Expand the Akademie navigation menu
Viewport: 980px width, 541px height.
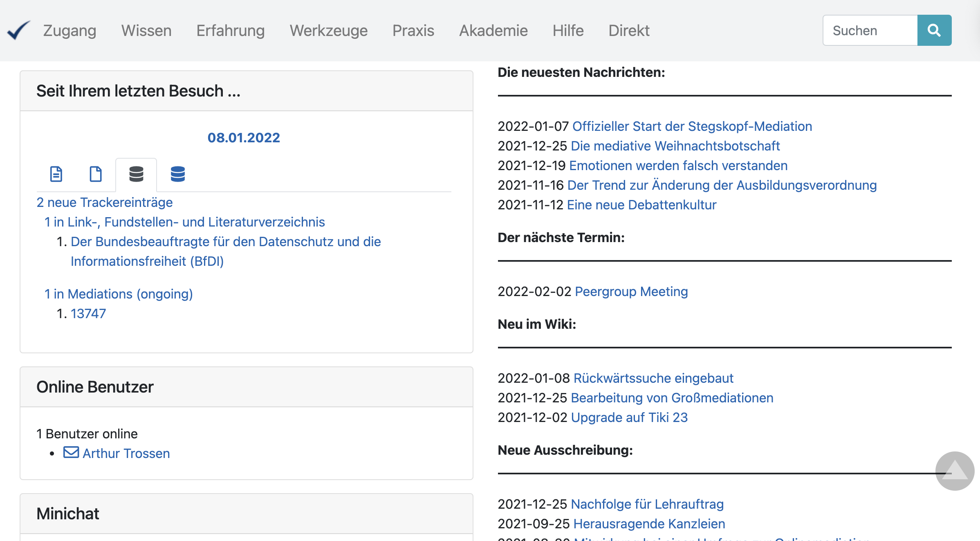493,31
